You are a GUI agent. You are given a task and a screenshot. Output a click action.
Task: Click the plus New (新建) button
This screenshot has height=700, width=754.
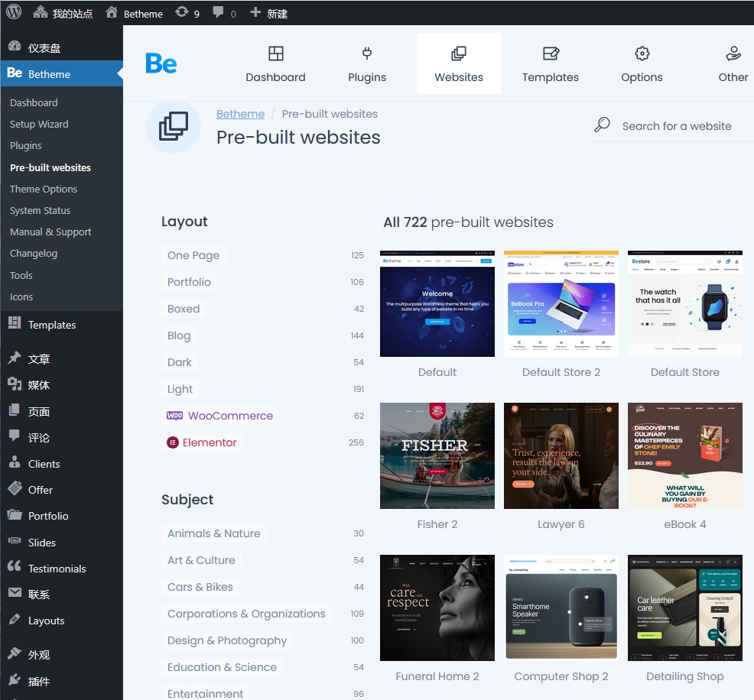point(269,13)
